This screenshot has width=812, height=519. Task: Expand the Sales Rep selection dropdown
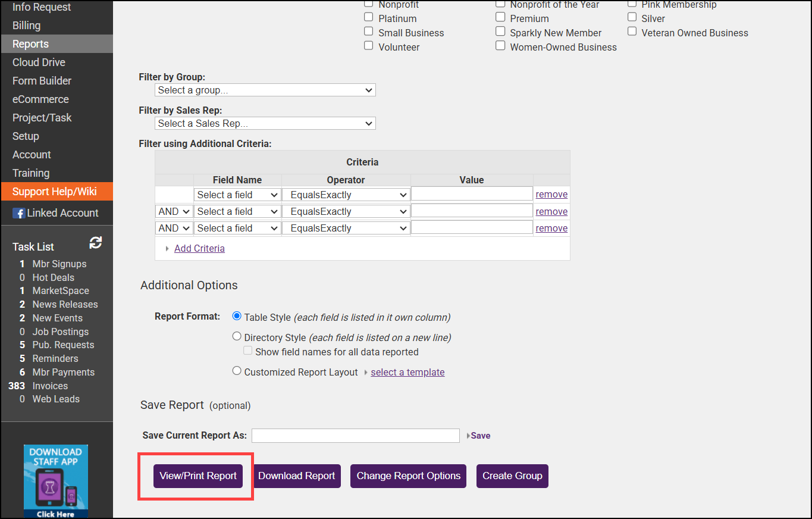265,124
